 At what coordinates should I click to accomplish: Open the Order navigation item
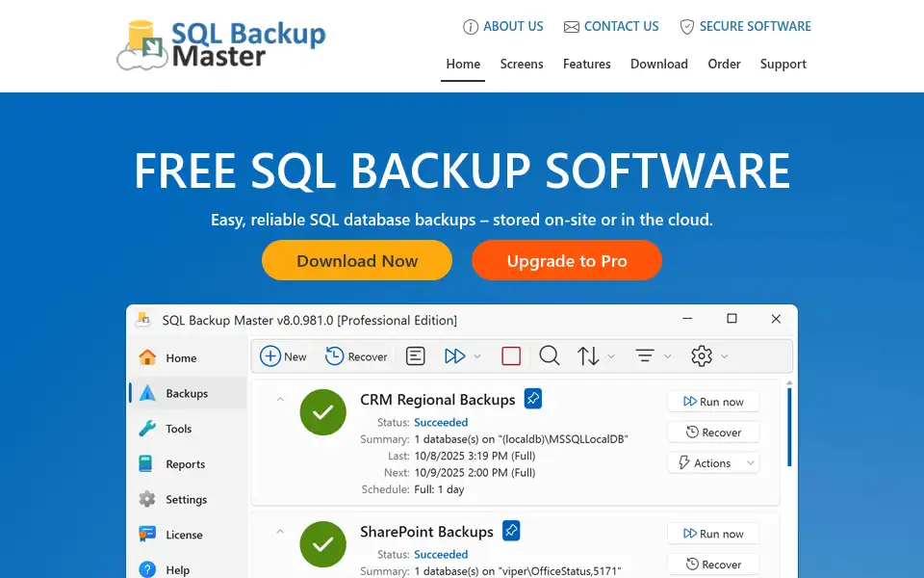point(724,64)
